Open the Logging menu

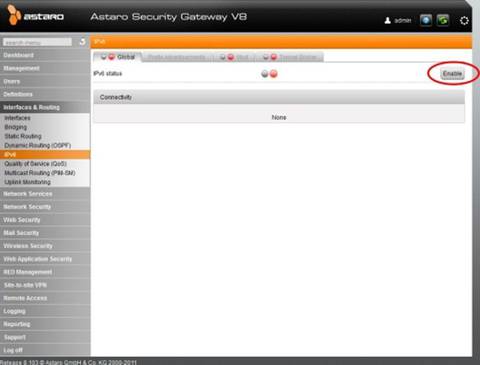(45, 311)
